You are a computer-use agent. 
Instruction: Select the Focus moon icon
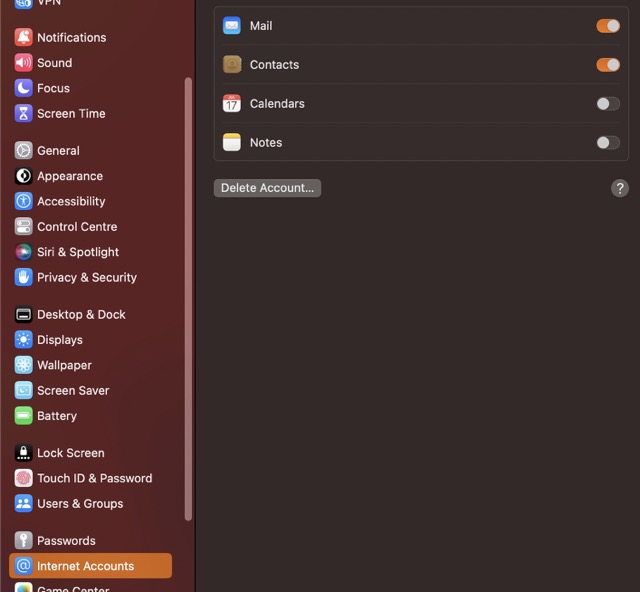[23, 88]
